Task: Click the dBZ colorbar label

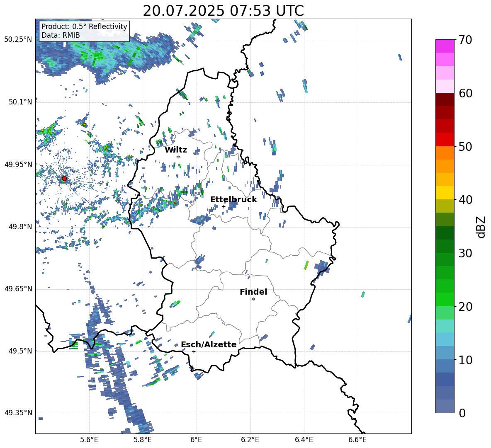Action: (481, 227)
